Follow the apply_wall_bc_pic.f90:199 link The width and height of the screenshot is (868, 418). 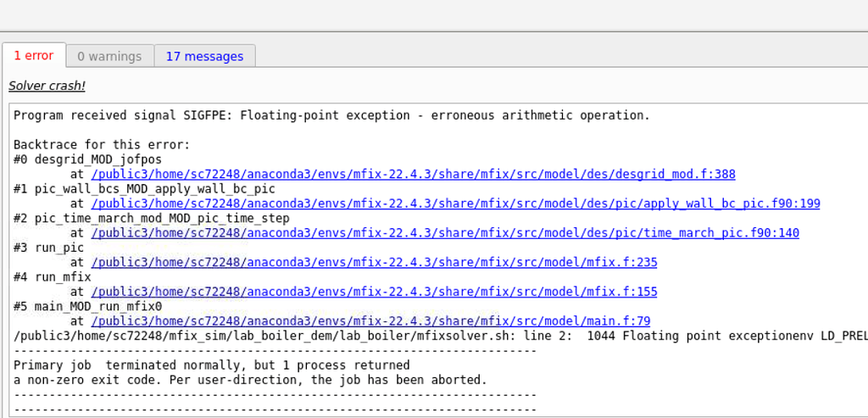(x=455, y=203)
